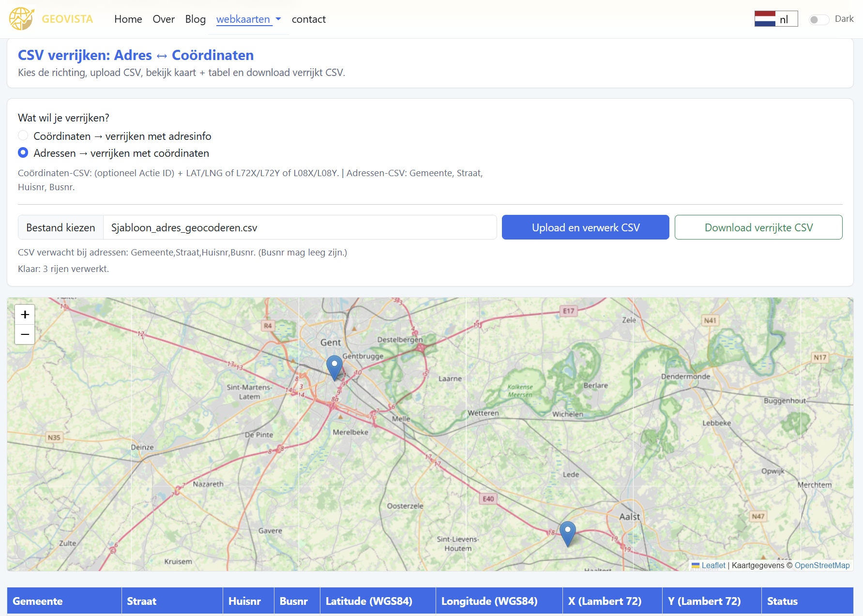The height and width of the screenshot is (616, 863).
Task: Open the Leaflet attribution link
Action: click(x=713, y=565)
